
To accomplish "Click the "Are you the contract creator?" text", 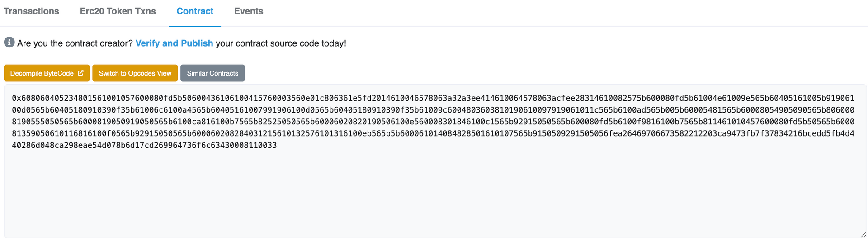I will pos(75,43).
